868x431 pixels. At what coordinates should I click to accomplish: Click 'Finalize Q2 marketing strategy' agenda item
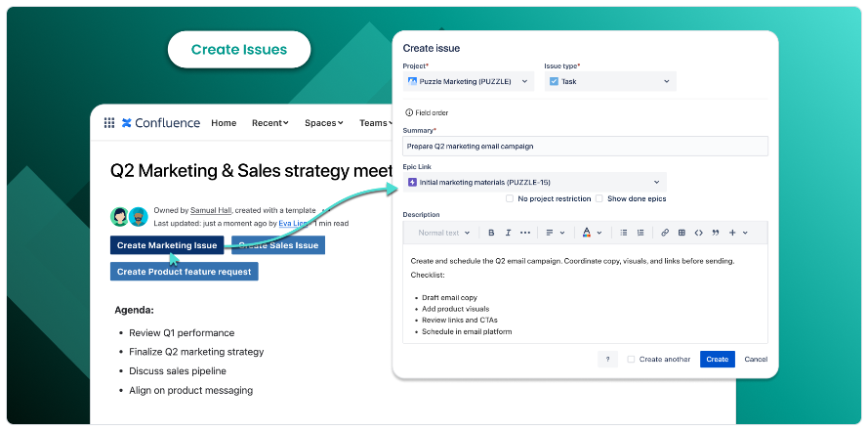(196, 352)
